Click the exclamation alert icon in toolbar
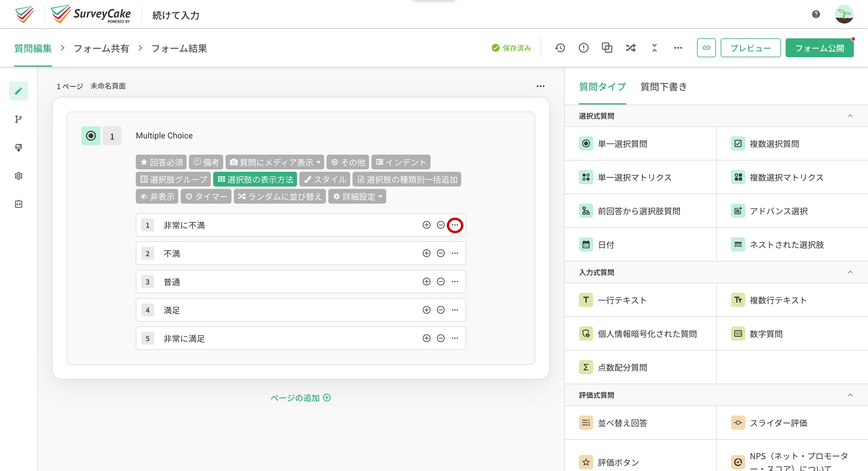This screenshot has width=868, height=471. (584, 48)
